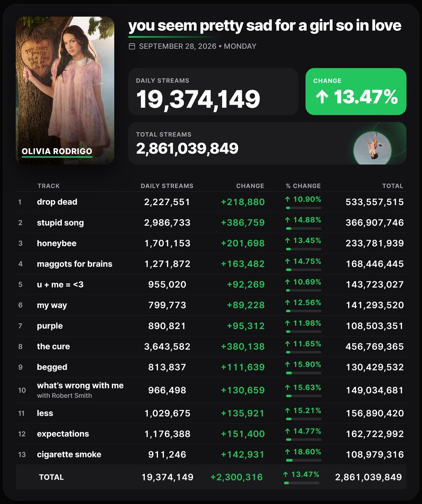422x504 pixels.
Task: Click the track name my way
Action: tap(52, 305)
